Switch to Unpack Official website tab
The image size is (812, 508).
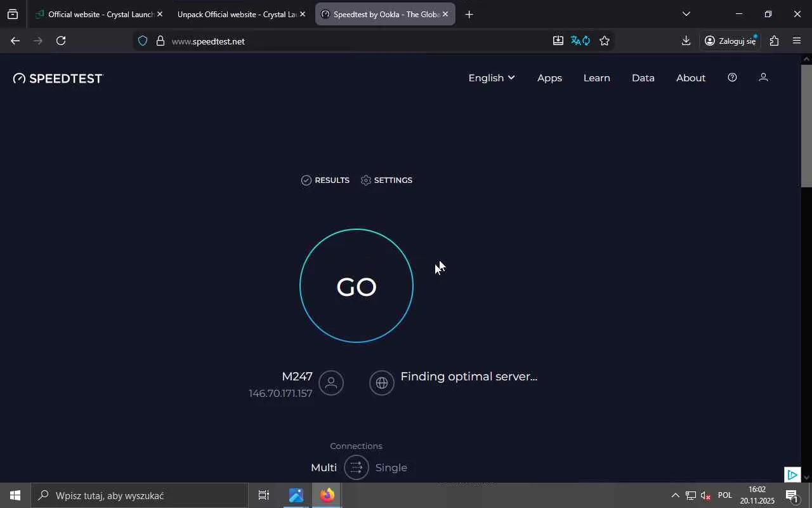[236, 14]
